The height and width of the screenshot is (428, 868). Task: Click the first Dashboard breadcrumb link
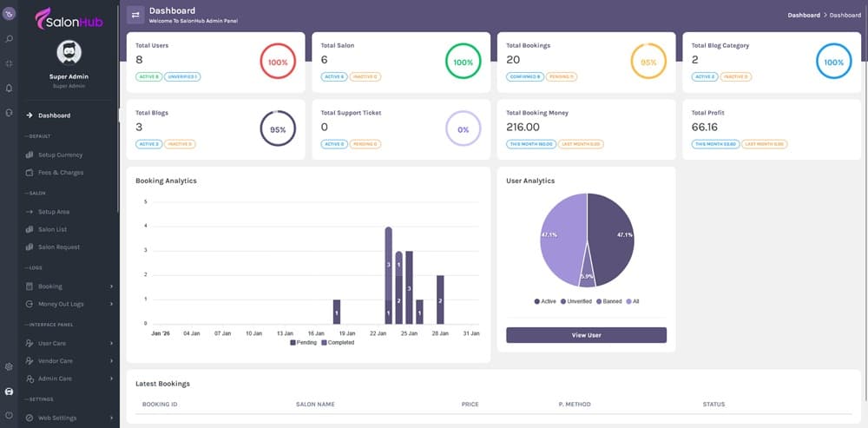803,15
